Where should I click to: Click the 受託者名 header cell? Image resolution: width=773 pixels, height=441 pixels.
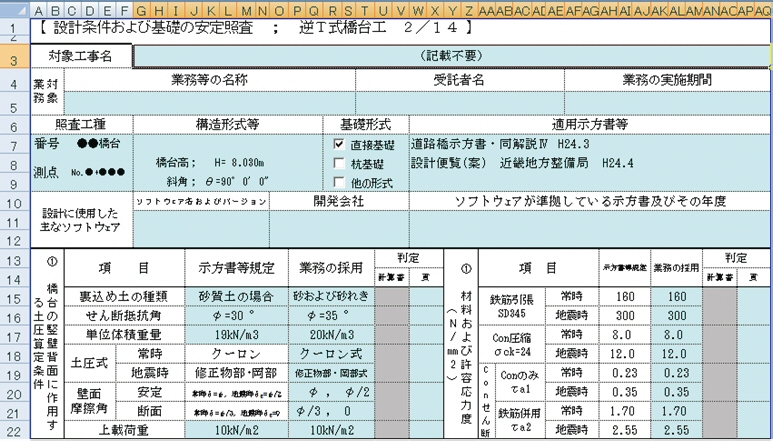click(x=459, y=80)
